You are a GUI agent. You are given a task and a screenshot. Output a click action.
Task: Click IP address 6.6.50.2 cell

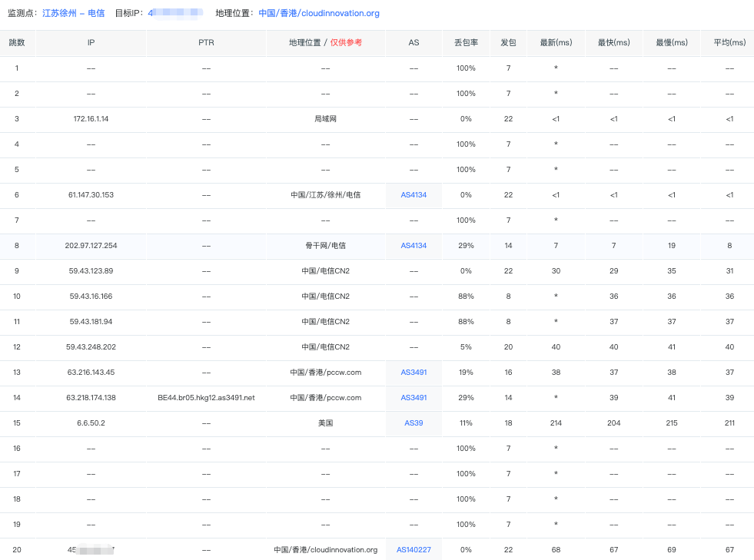(91, 423)
